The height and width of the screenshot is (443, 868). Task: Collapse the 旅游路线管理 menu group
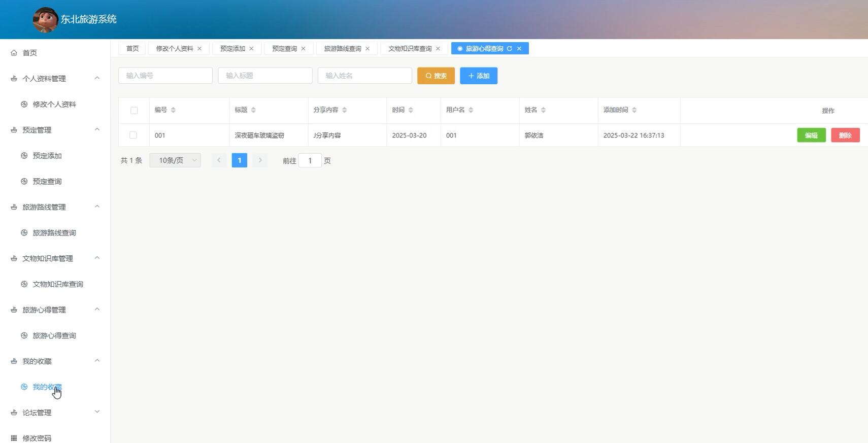(97, 207)
